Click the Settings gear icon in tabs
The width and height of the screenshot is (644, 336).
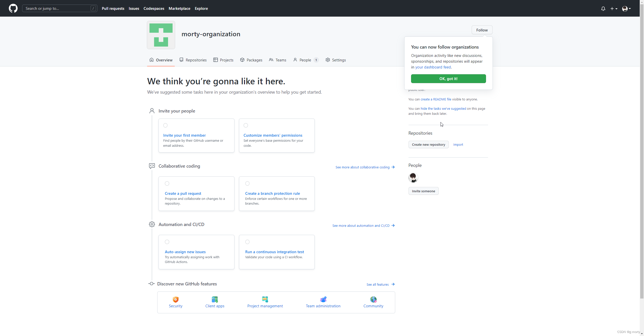point(328,60)
